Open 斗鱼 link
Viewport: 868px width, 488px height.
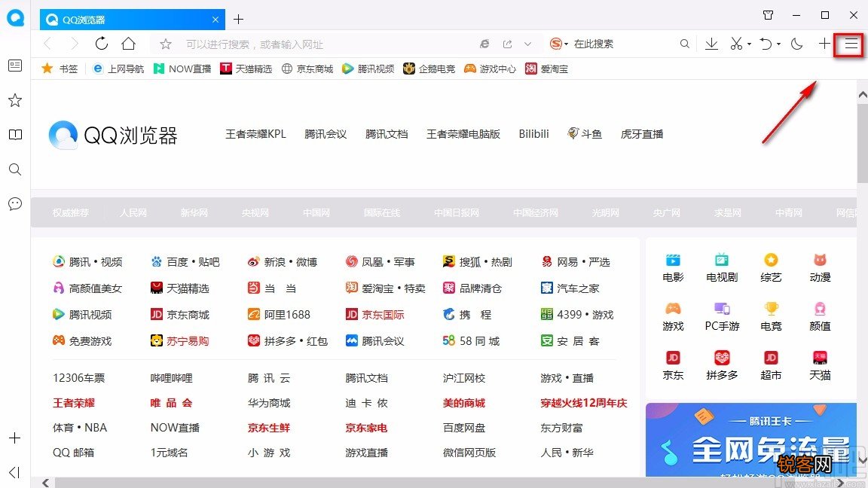tap(585, 134)
